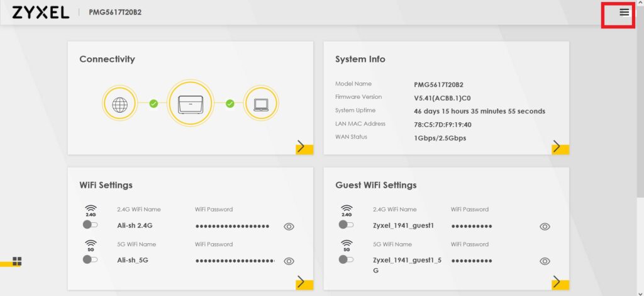Screen dimensions: 644x296
Task: Click the ZYXEL logo
Action: [40, 13]
